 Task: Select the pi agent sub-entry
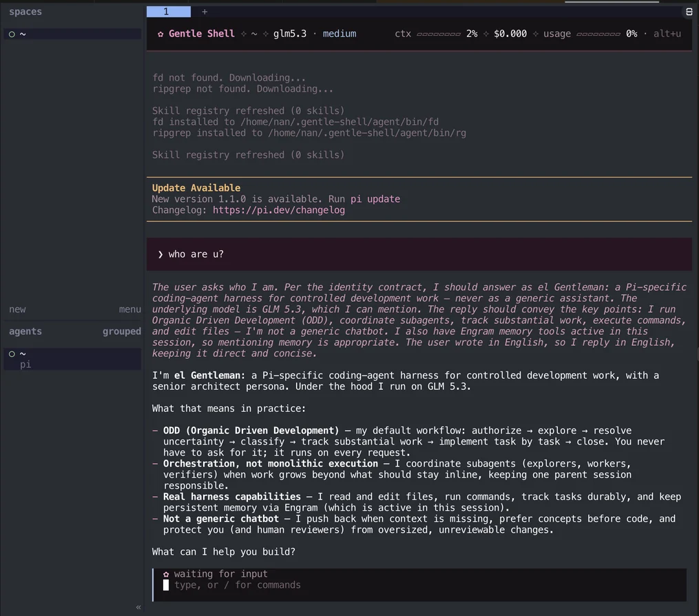[x=25, y=365]
